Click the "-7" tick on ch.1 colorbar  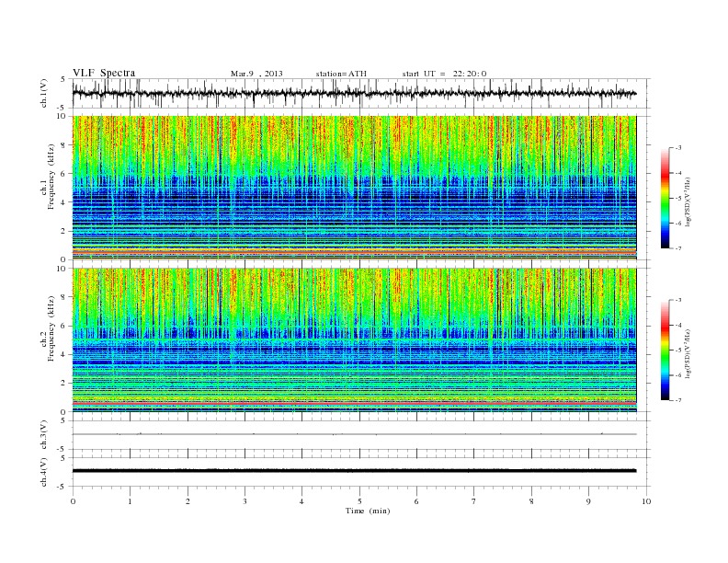[678, 248]
